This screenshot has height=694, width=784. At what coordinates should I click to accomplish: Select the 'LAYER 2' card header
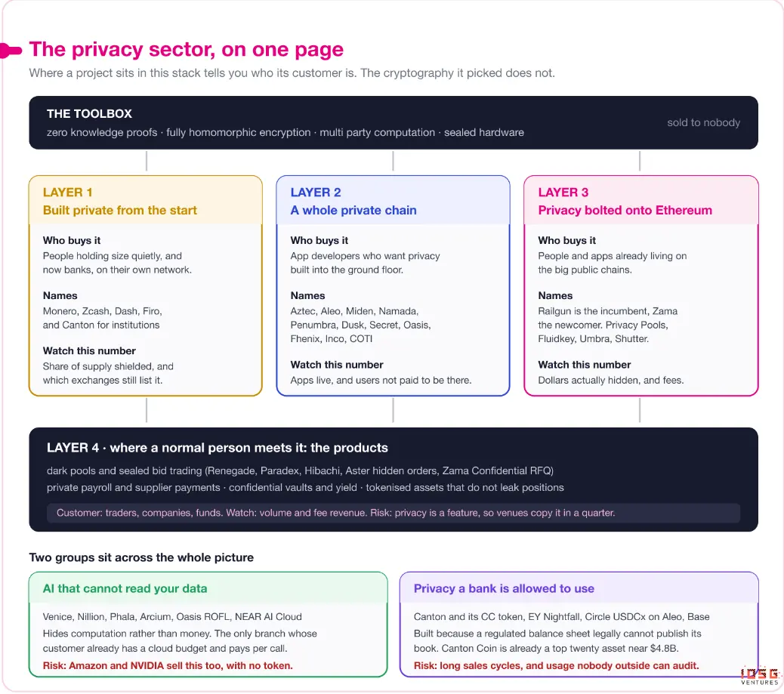[x=393, y=201]
